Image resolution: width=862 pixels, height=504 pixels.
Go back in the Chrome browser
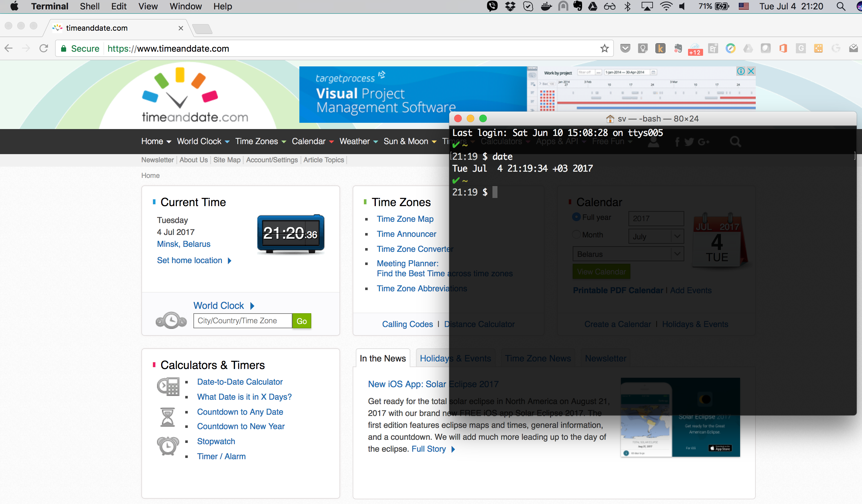9,49
